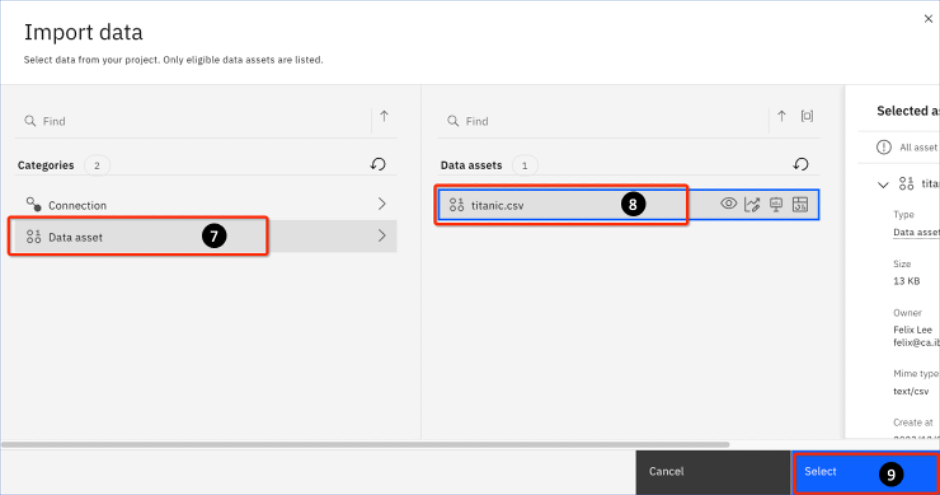
Task: Open the chart icon for titanic.csv
Action: coord(752,204)
